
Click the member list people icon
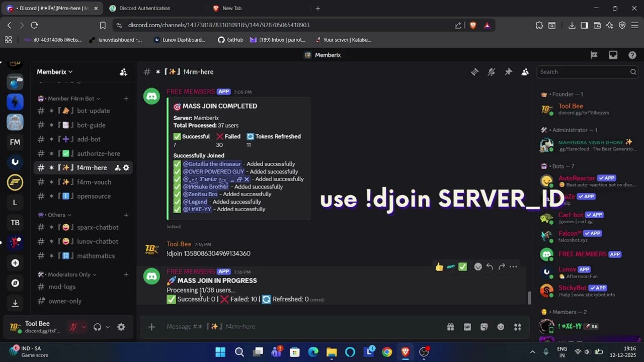pos(525,72)
